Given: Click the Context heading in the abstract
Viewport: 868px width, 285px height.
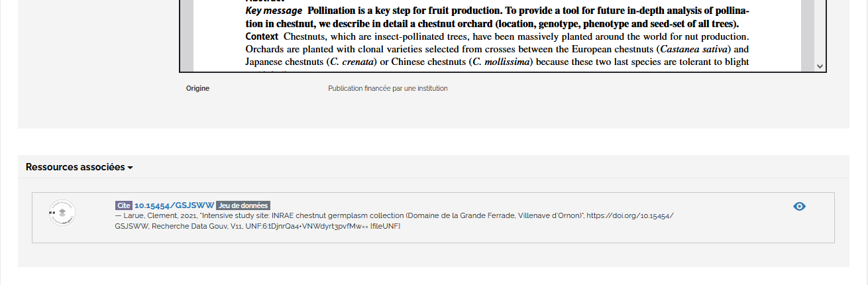Looking at the screenshot, I should pyautogui.click(x=262, y=36).
